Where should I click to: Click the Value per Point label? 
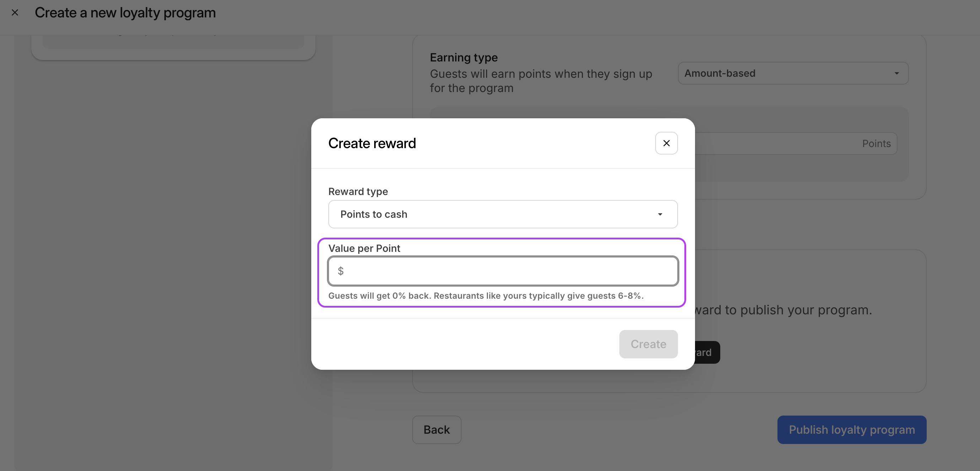point(364,248)
